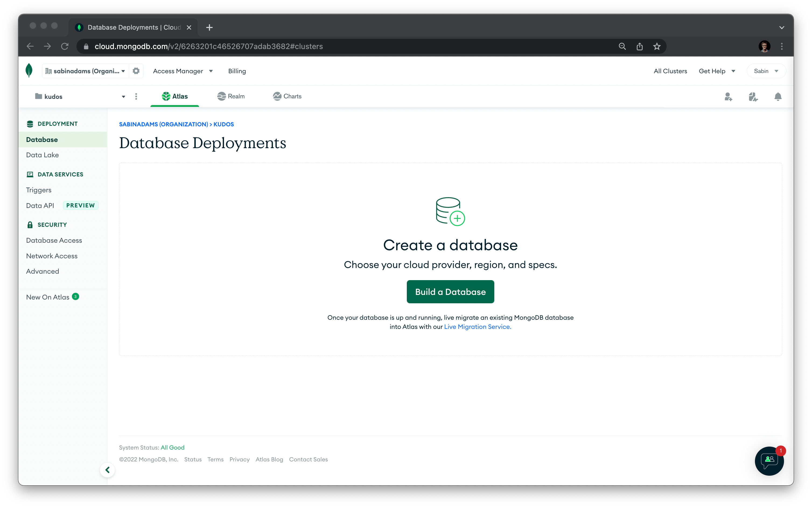The width and height of the screenshot is (812, 508).
Task: Open the alerts bell icon
Action: (778, 97)
